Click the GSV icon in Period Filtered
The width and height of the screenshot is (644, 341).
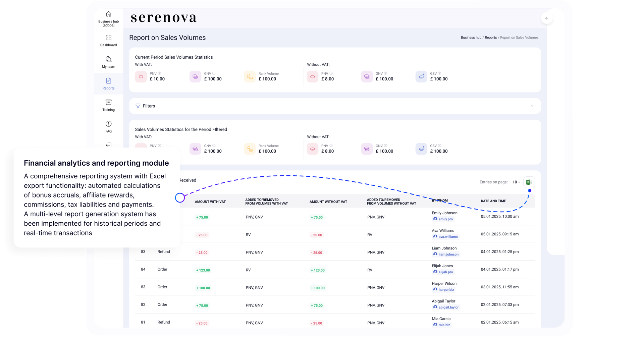point(421,149)
